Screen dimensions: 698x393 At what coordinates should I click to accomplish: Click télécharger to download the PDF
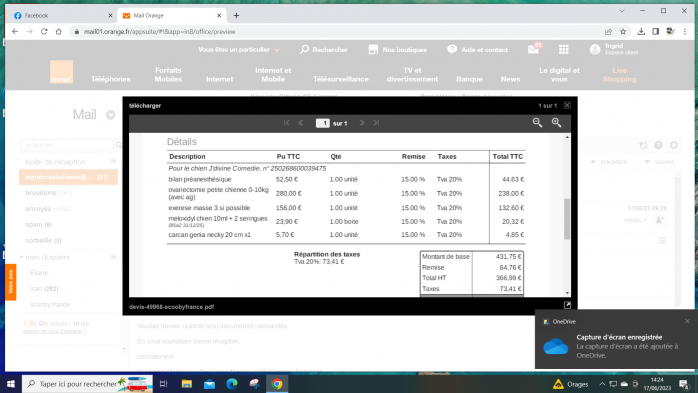(145, 105)
